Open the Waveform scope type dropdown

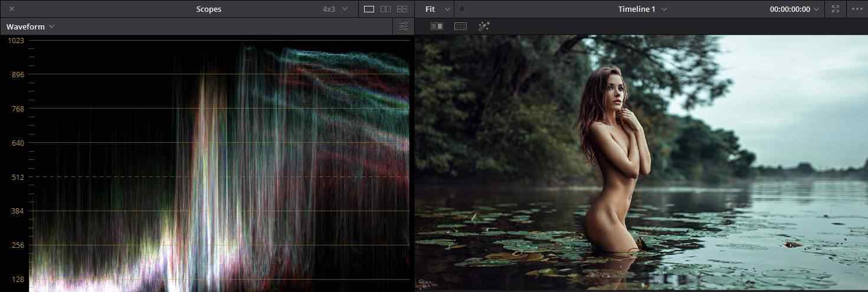(30, 27)
